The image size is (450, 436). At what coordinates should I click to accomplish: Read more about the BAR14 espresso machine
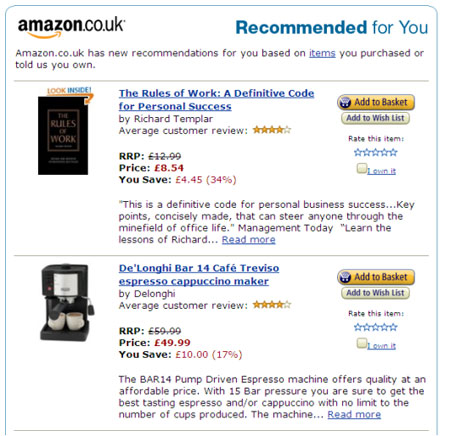click(354, 414)
